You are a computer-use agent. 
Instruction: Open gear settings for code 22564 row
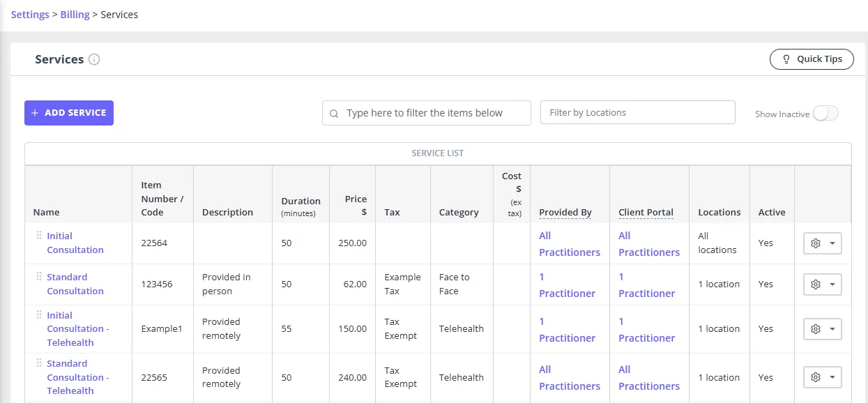pyautogui.click(x=823, y=243)
